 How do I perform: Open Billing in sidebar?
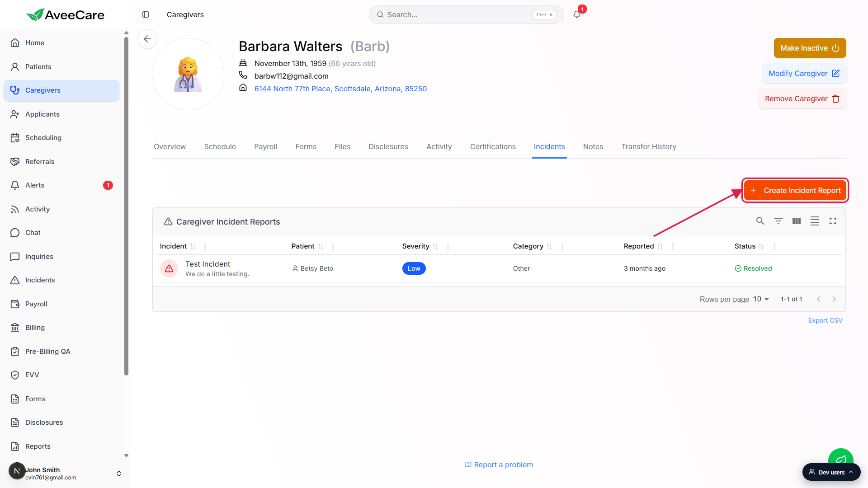(61, 328)
